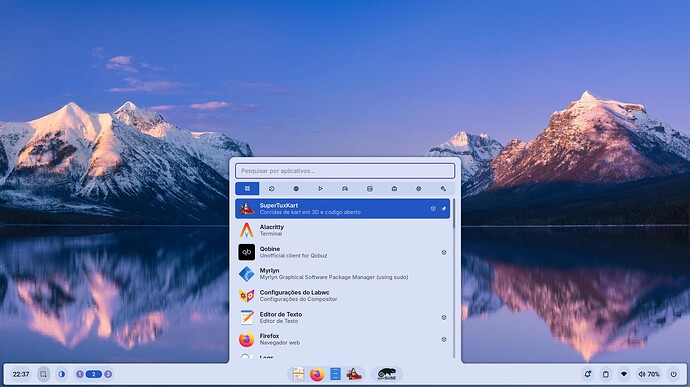Open the 'Editor de Texto' entry

(342, 317)
